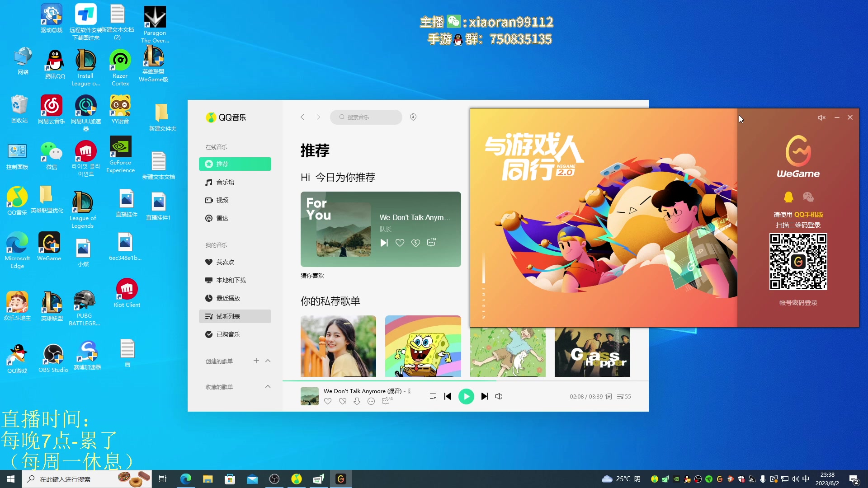Select the OBS Studio desktop icon
868x488 pixels.
coord(53,358)
